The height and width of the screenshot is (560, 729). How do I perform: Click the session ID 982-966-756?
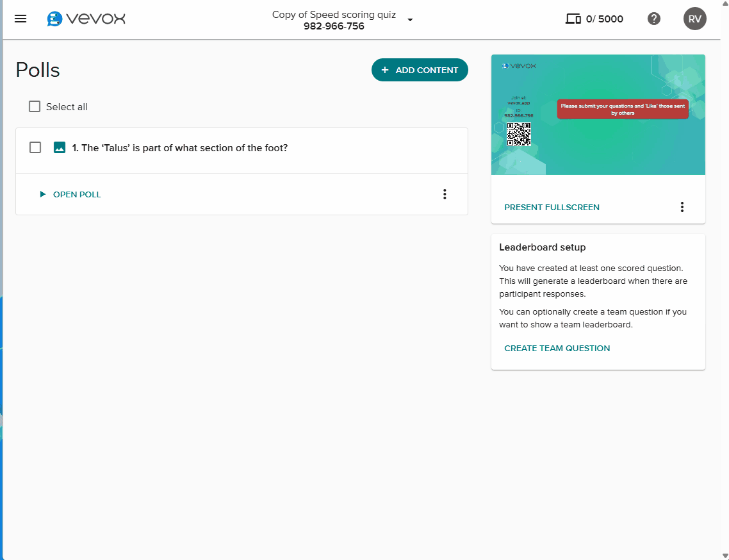[334, 26]
